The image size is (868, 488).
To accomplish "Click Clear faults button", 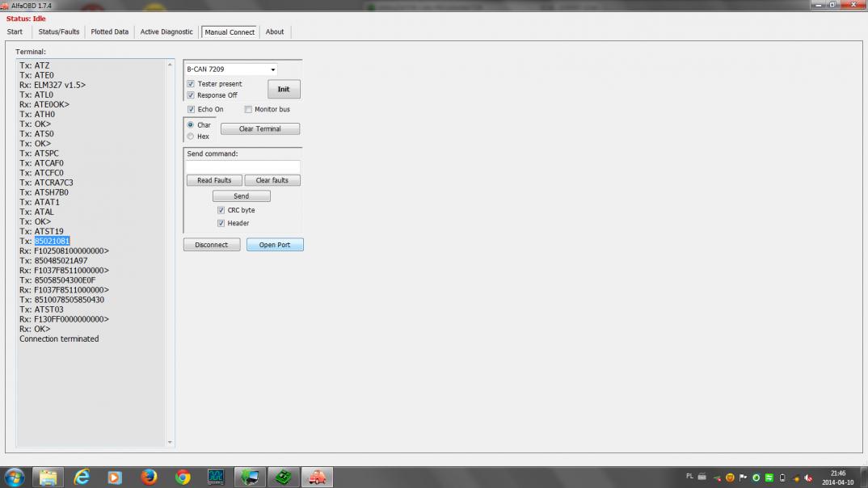I will pyautogui.click(x=272, y=180).
